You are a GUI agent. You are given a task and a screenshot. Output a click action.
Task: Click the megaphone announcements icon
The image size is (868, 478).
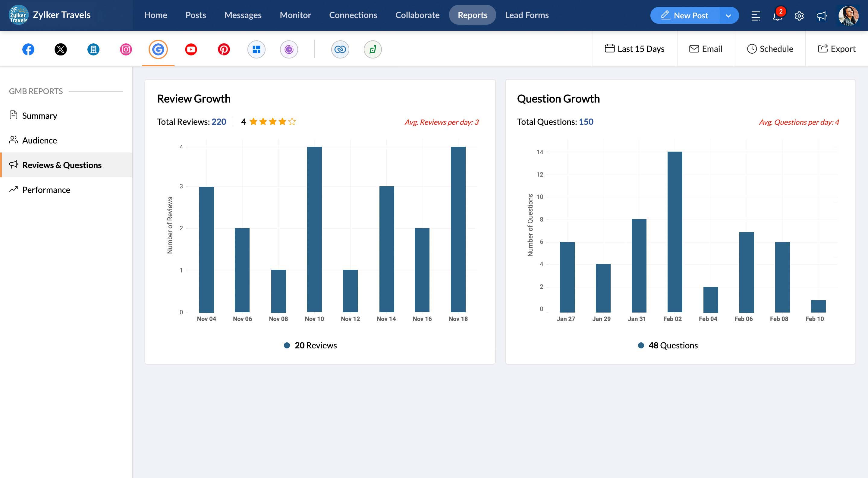[820, 15]
